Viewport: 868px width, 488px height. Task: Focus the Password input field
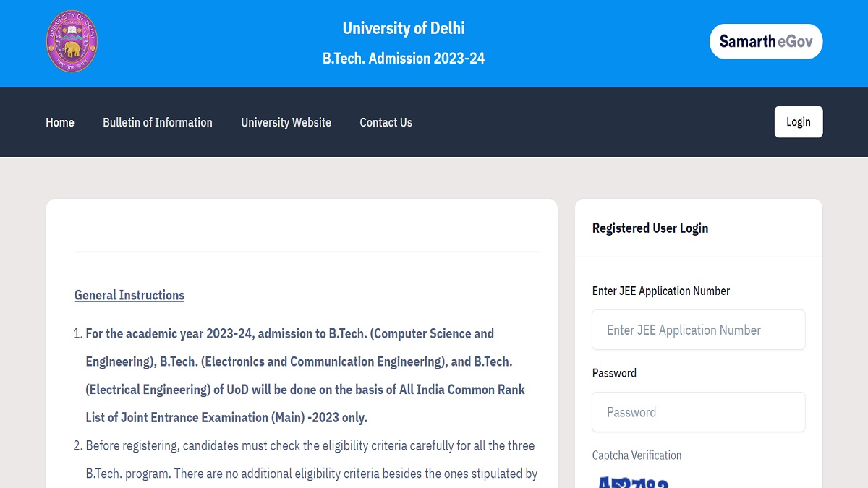699,412
